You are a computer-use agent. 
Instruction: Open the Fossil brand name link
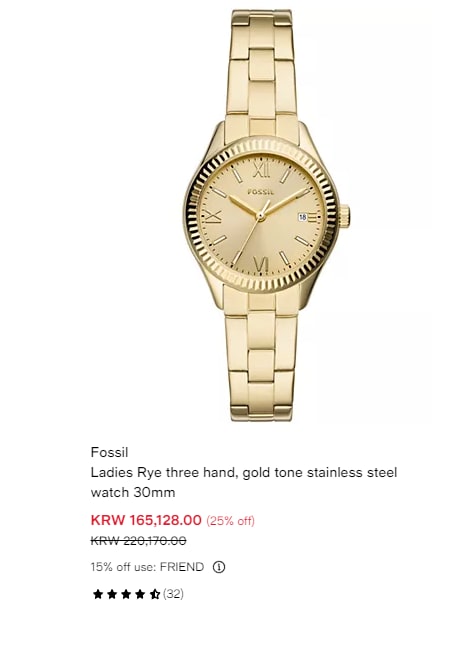coord(109,452)
